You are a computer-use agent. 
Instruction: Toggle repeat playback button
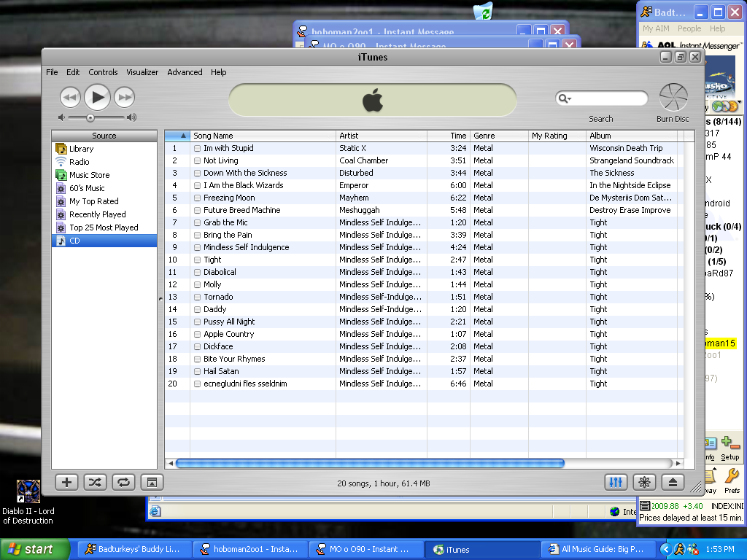coord(123,483)
